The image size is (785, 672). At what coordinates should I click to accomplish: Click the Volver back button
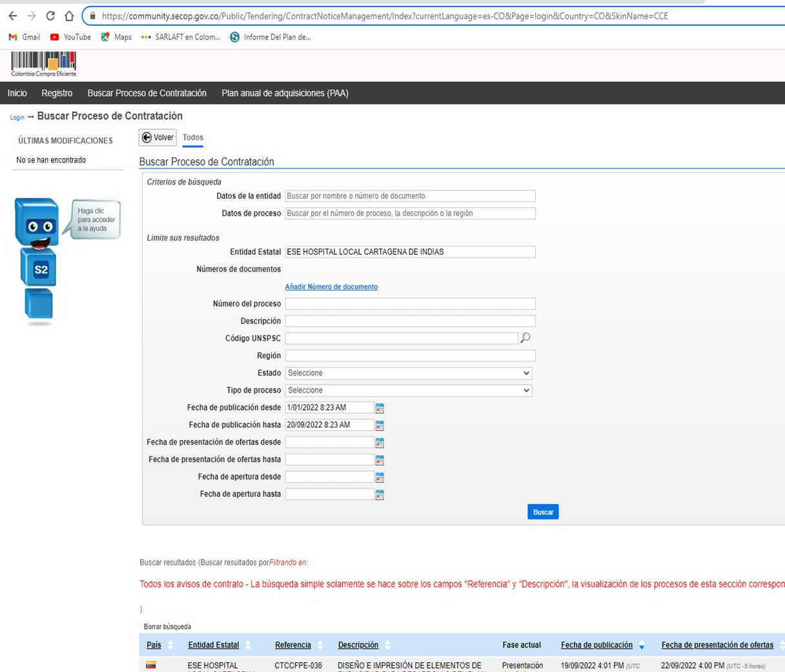coord(158,137)
